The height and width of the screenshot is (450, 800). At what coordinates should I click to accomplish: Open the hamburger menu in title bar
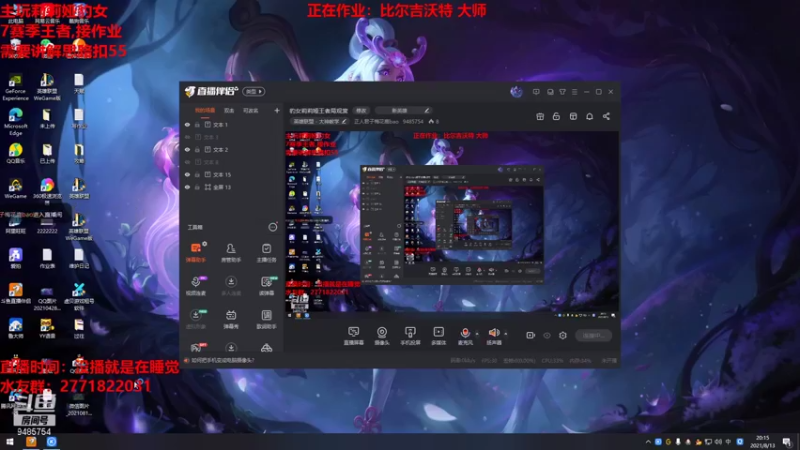click(574, 92)
